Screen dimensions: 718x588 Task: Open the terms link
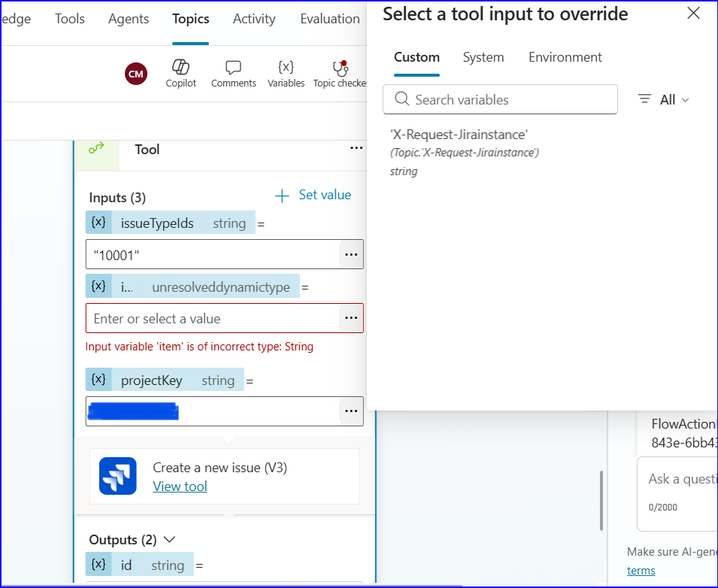(x=641, y=571)
